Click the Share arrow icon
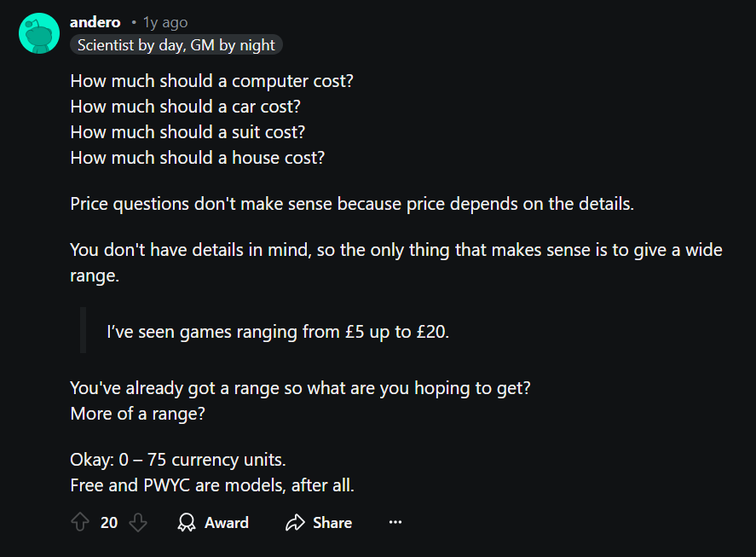756x557 pixels. click(x=295, y=522)
